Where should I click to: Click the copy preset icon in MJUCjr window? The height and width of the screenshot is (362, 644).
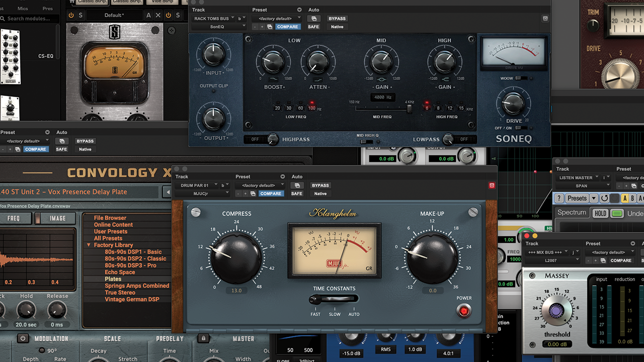tap(253, 194)
